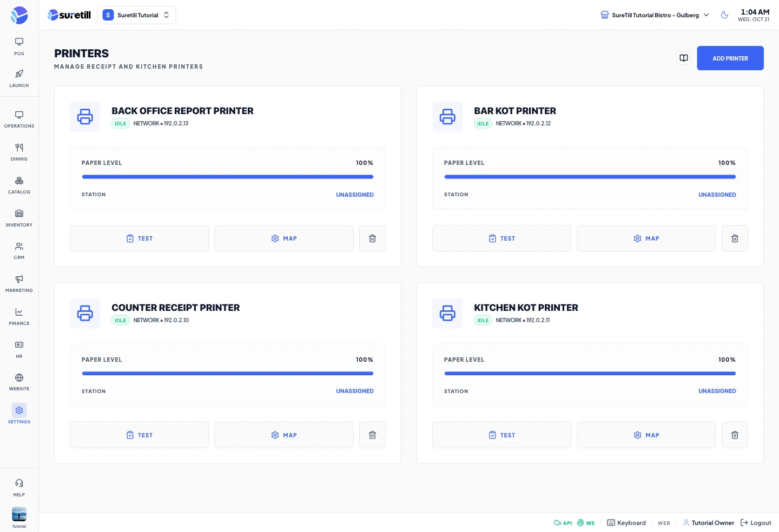Click the Add Printer button

pos(730,58)
